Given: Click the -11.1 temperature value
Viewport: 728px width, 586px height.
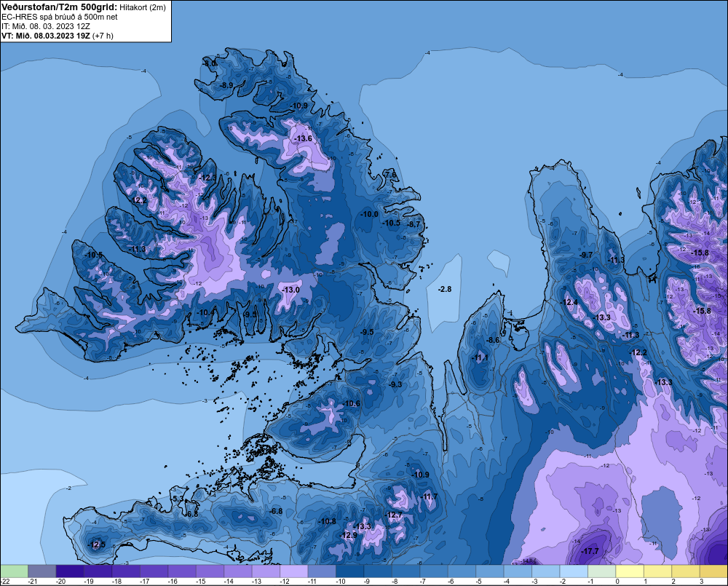Looking at the screenshot, I should [480, 357].
